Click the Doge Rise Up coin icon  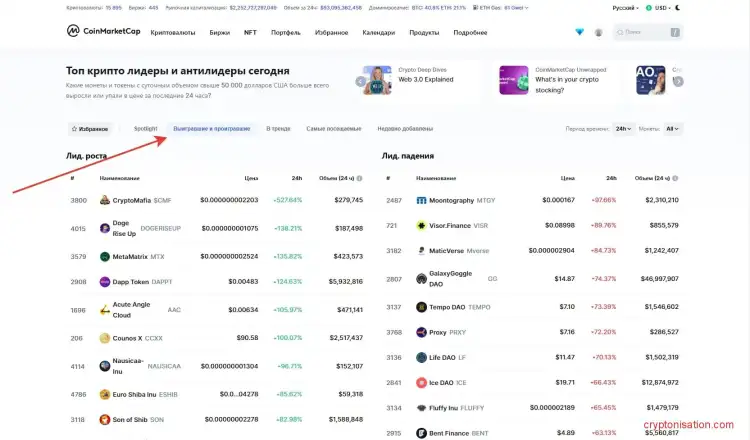coord(105,228)
